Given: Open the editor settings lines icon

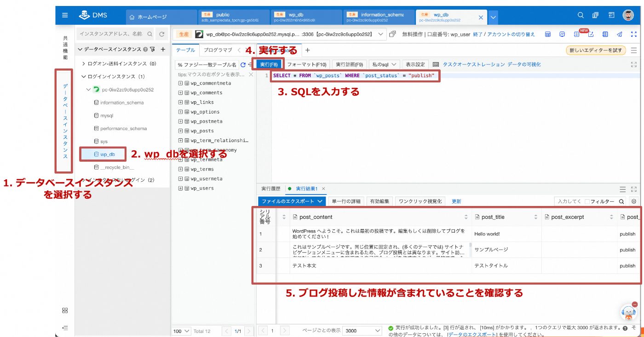Looking at the screenshot, I should click(x=634, y=50).
